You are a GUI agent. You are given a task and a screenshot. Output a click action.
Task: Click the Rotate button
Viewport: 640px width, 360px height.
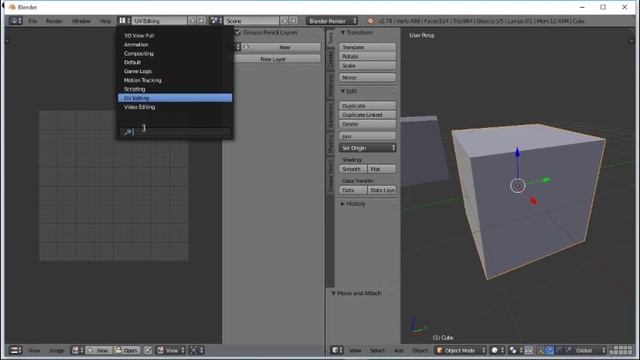[x=367, y=56]
